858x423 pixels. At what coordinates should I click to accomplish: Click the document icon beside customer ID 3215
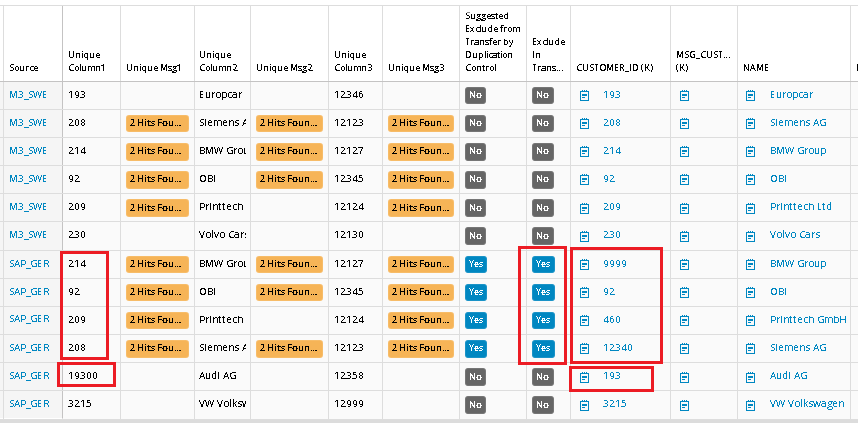(585, 404)
